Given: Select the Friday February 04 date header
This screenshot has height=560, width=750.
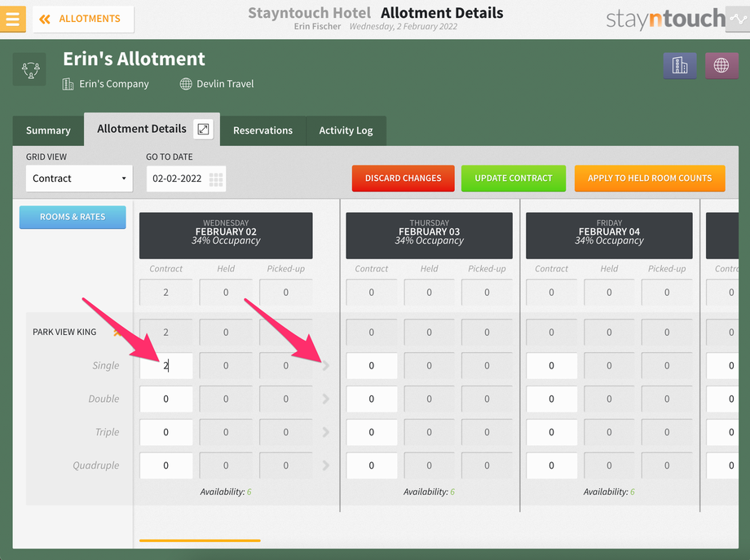Looking at the screenshot, I should click(609, 236).
